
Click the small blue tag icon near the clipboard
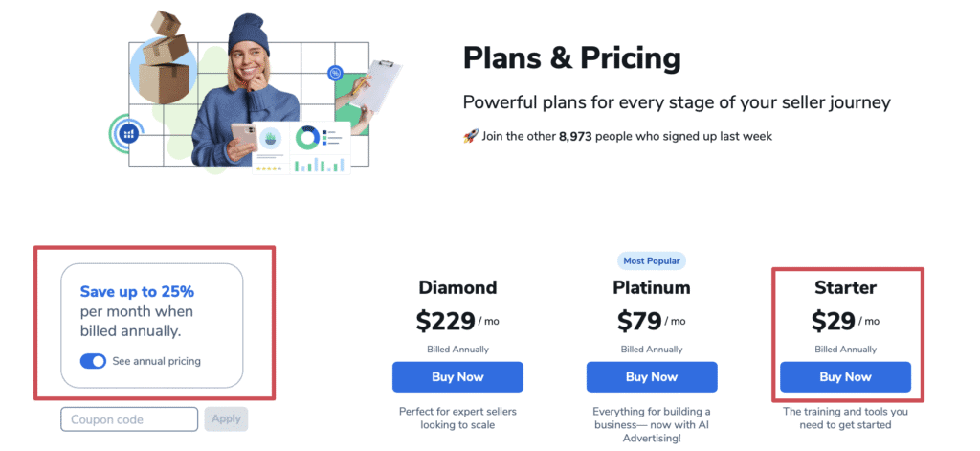point(335,73)
